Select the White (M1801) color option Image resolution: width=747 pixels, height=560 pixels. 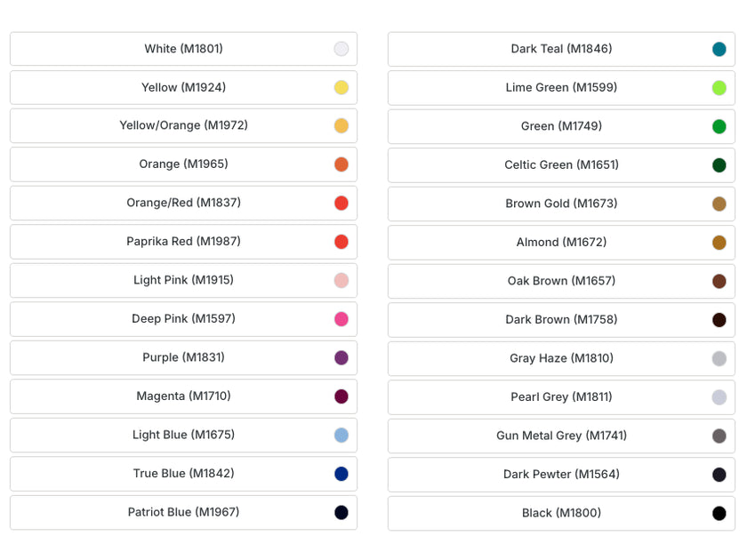coord(183,49)
